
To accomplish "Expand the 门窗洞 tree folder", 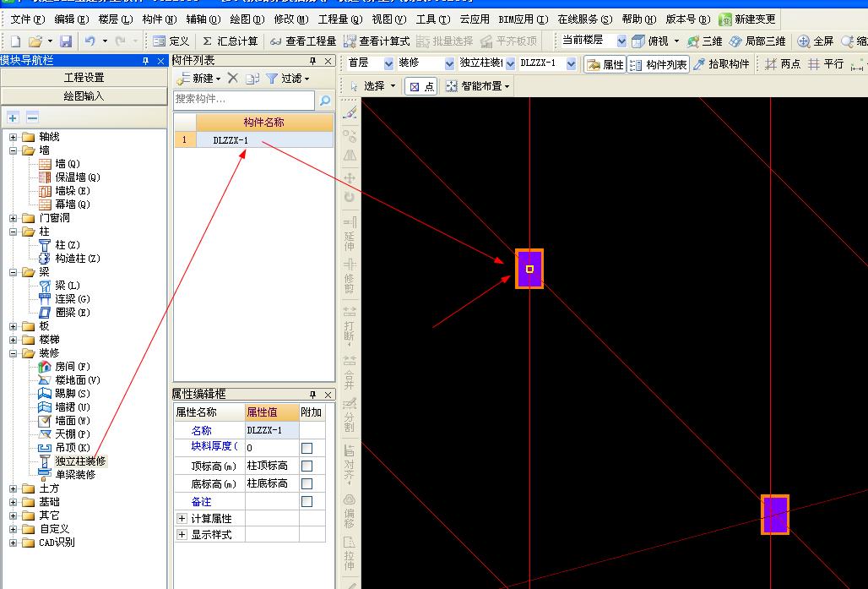I will point(14,218).
